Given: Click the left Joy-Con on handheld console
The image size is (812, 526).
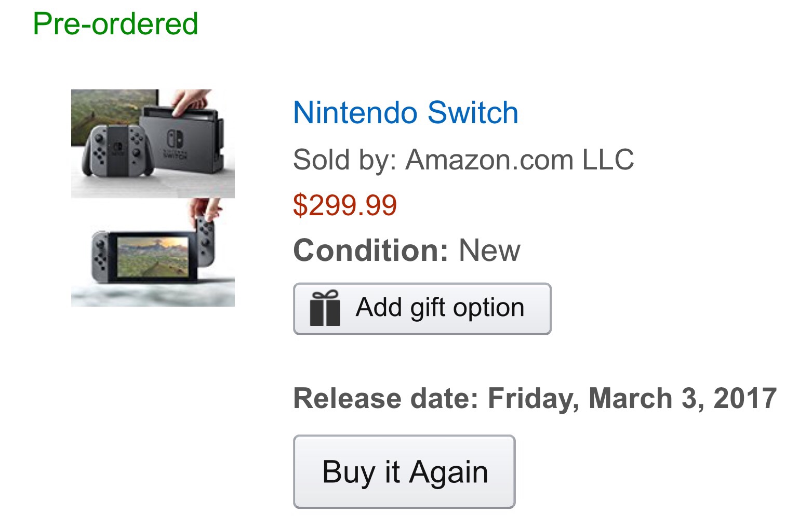Looking at the screenshot, I should 100,256.
